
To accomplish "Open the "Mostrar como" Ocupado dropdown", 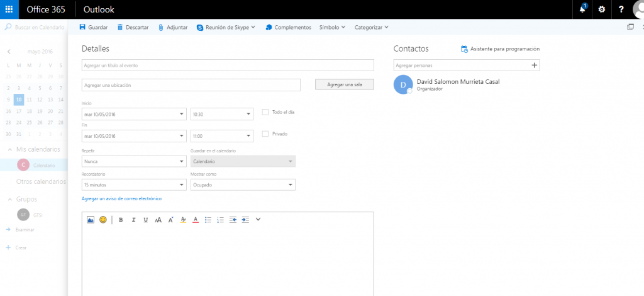I will [x=243, y=185].
